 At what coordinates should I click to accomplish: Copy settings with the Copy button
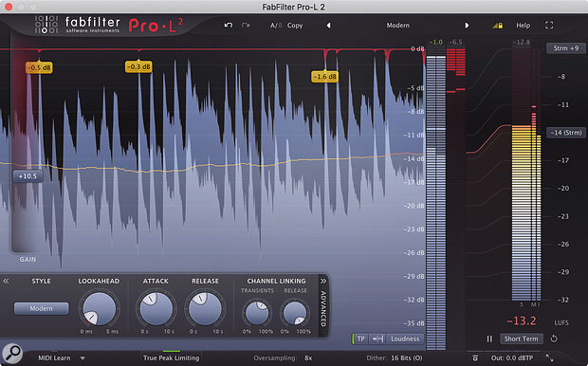pyautogui.click(x=295, y=25)
